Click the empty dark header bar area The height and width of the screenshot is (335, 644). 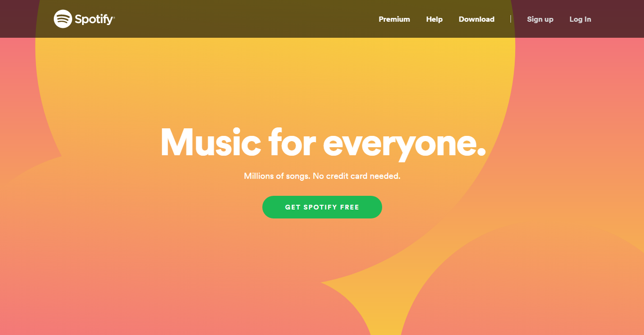[x=245, y=19]
